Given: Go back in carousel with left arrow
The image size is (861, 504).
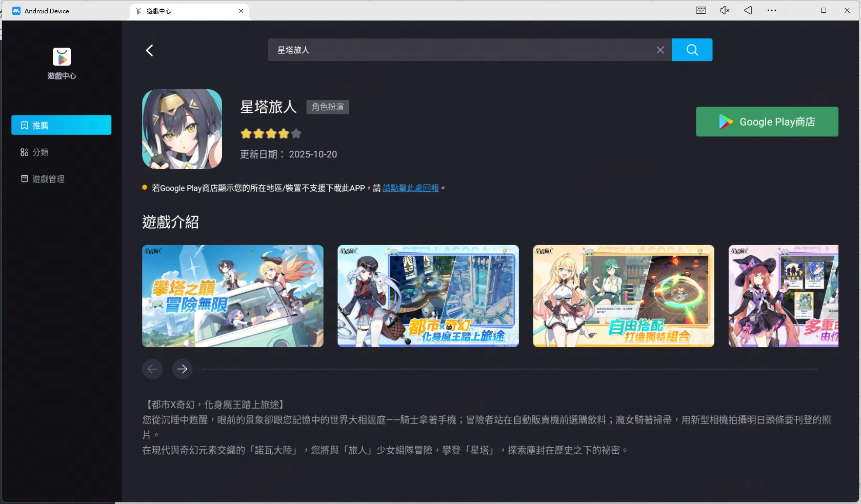Looking at the screenshot, I should pos(152,369).
